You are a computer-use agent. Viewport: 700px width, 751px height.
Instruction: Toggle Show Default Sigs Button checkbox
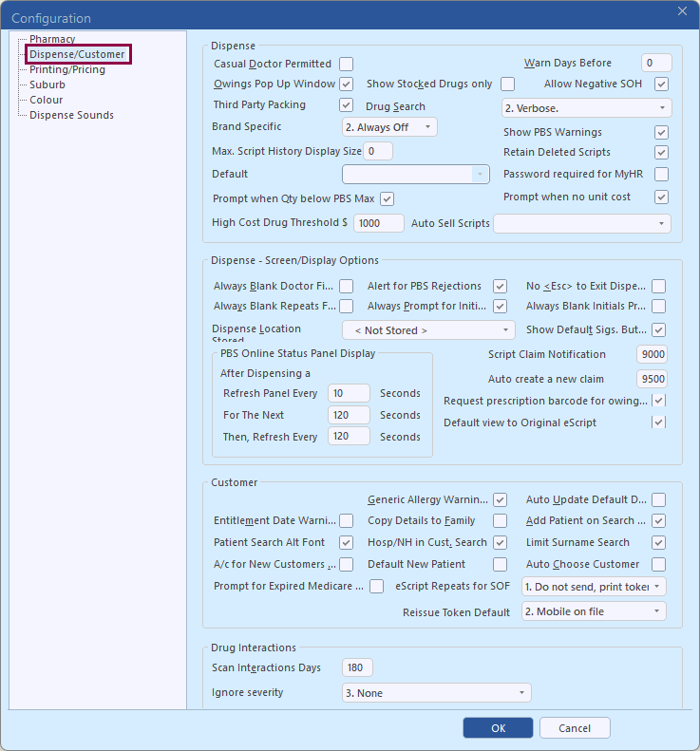(x=659, y=330)
